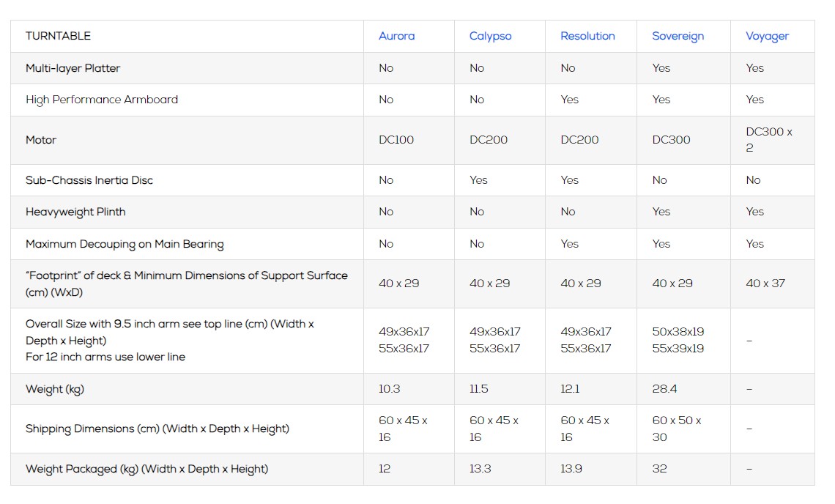
Task: Select the 'Heavyweight Plinth' row label
Action: [x=75, y=212]
